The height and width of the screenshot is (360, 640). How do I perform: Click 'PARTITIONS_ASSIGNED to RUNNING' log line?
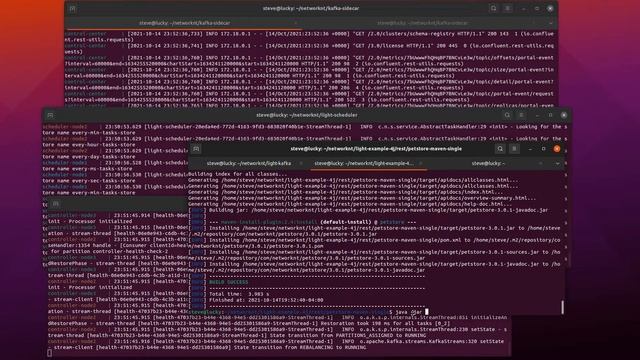pos(237,336)
